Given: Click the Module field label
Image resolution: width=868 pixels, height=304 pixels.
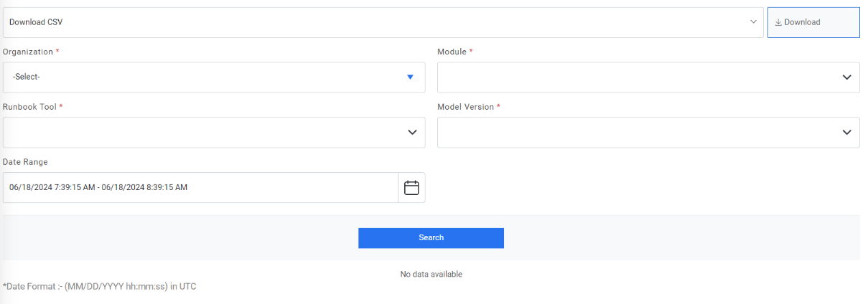Looking at the screenshot, I should [452, 52].
